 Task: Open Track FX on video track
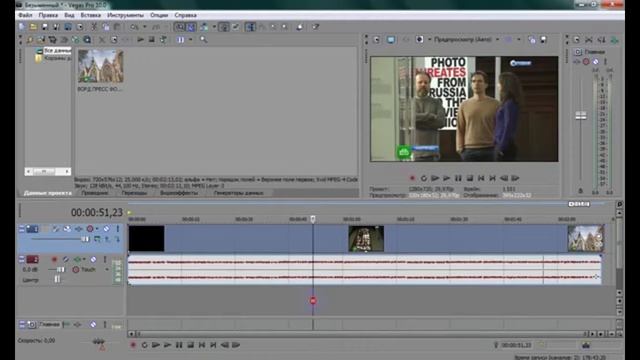(x=78, y=229)
